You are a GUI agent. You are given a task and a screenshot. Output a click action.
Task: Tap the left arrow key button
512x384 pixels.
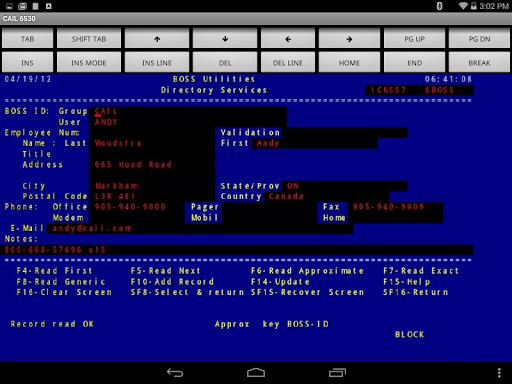288,39
